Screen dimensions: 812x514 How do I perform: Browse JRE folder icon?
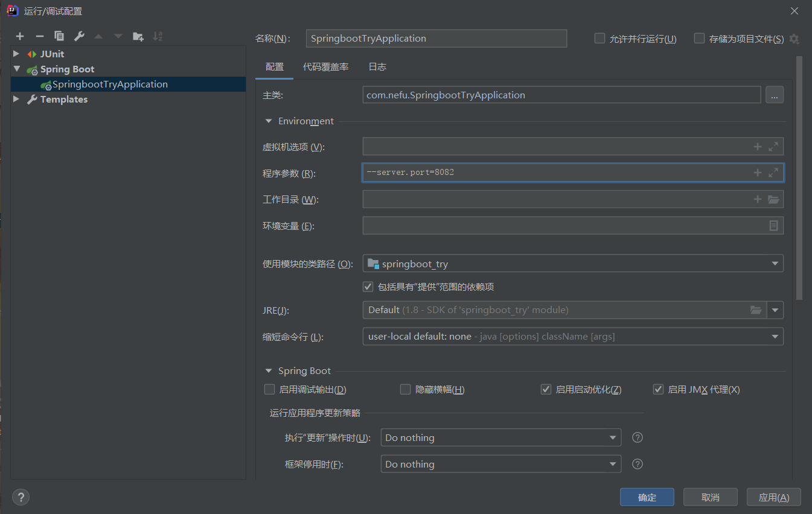[756, 309]
